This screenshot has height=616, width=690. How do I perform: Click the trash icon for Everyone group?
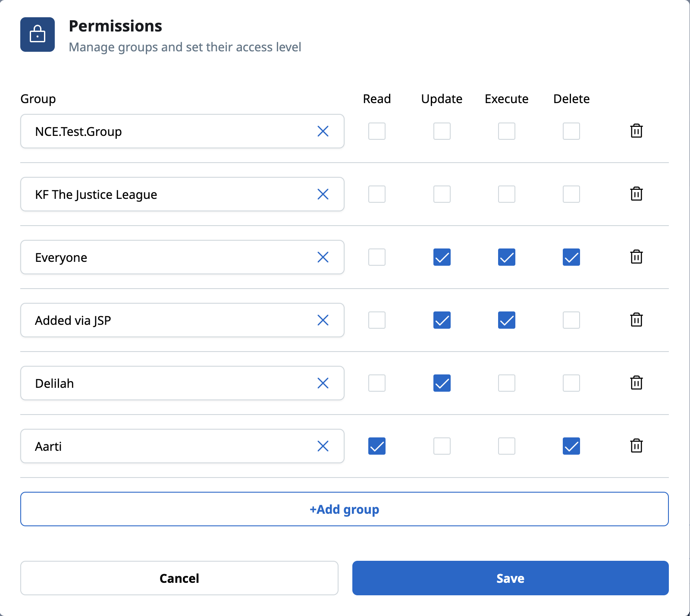pyautogui.click(x=637, y=257)
